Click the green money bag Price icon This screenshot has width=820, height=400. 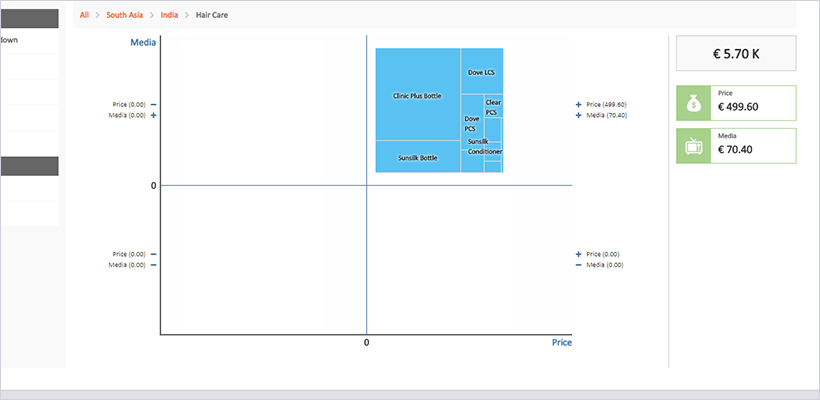point(693,103)
